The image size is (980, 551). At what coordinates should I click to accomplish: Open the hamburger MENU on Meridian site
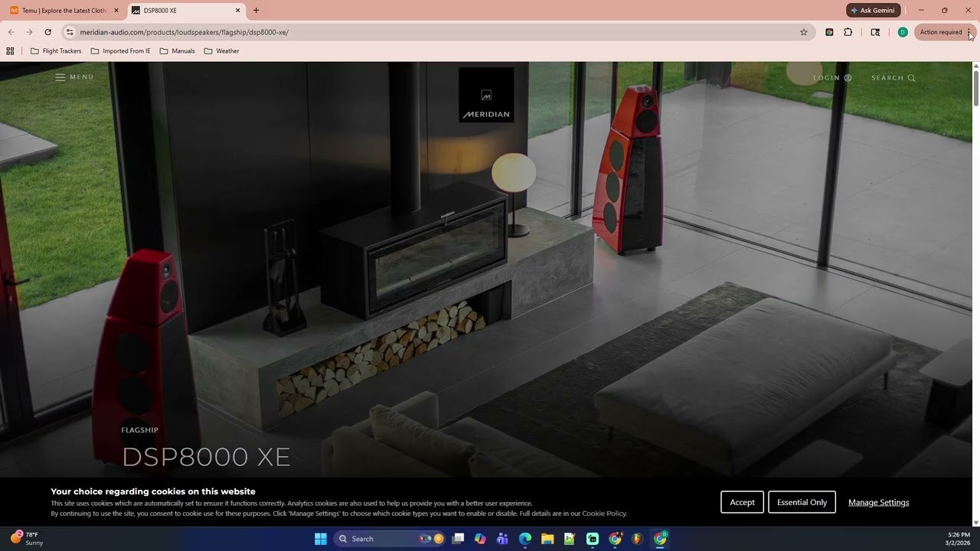pyautogui.click(x=74, y=77)
